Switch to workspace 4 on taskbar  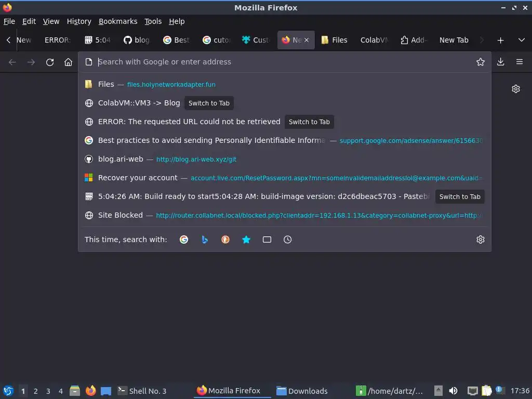click(61, 391)
